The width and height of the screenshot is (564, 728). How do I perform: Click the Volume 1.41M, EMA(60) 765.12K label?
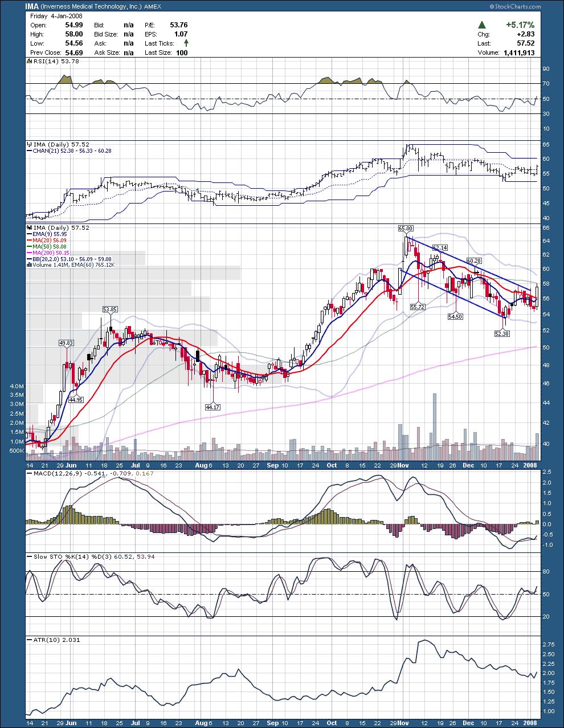tap(73, 265)
